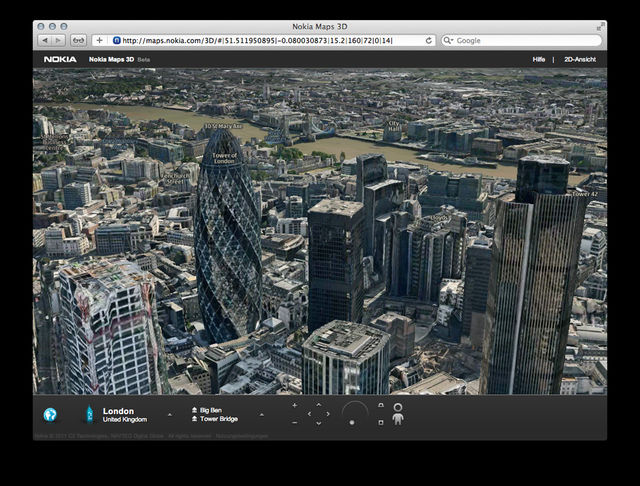Expand the landmarks list arrow
The height and width of the screenshot is (486, 640).
click(262, 414)
